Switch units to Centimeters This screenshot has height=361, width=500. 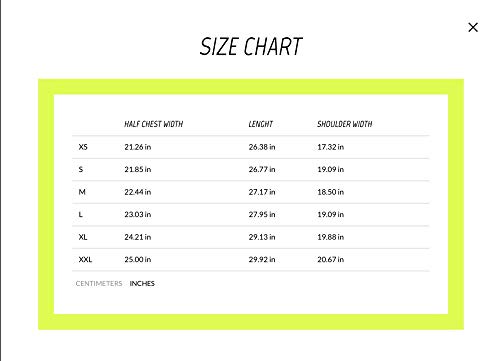(x=99, y=283)
